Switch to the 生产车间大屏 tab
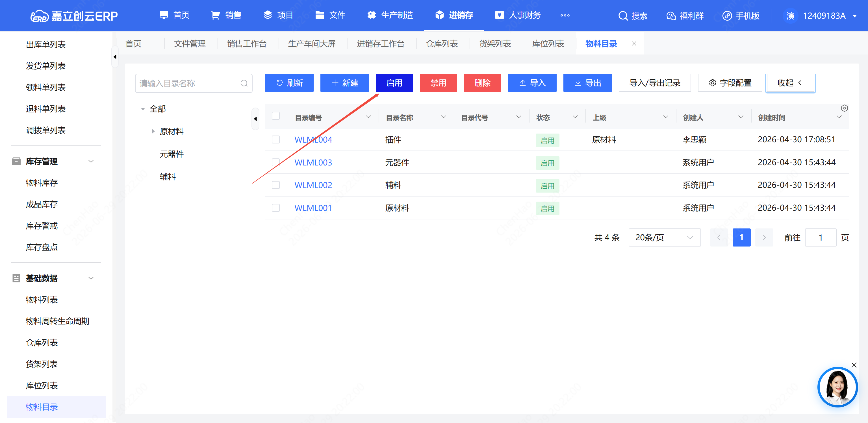This screenshot has width=868, height=423. (312, 43)
